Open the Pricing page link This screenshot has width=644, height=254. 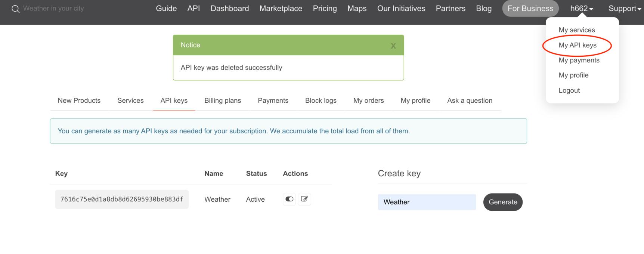pos(325,9)
